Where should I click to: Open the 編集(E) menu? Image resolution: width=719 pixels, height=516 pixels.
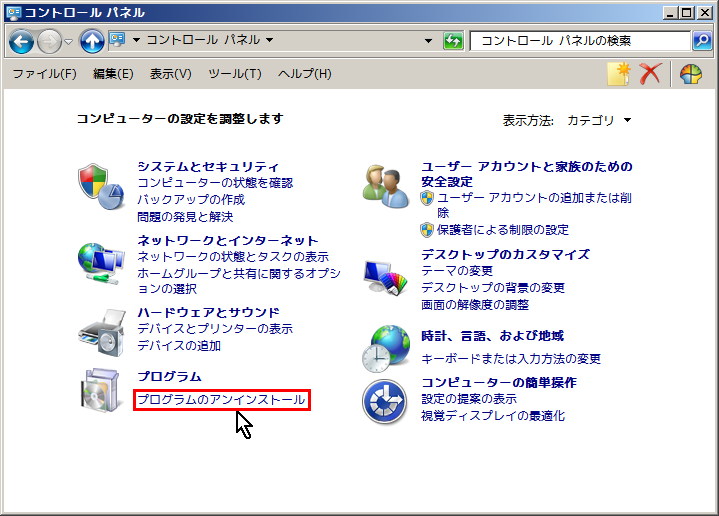click(113, 74)
